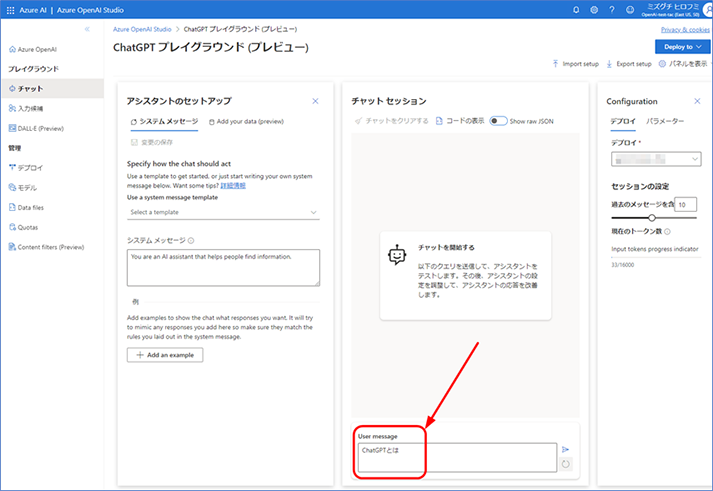Click Add an example button
The image size is (713, 491).
point(165,355)
